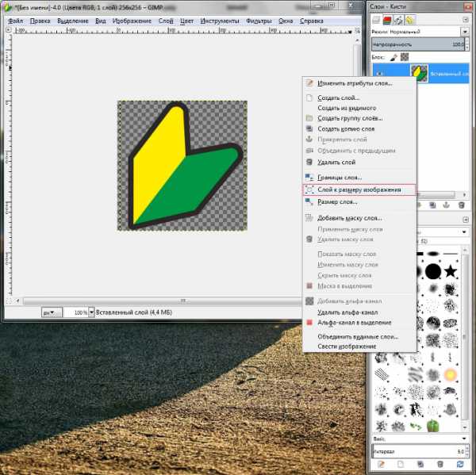Click the brushes list vertical scrollbar
The width and height of the screenshot is (476, 475).
(x=465, y=338)
